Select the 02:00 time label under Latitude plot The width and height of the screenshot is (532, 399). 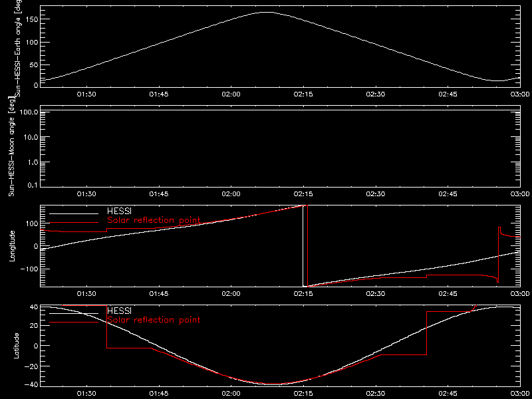(231, 394)
